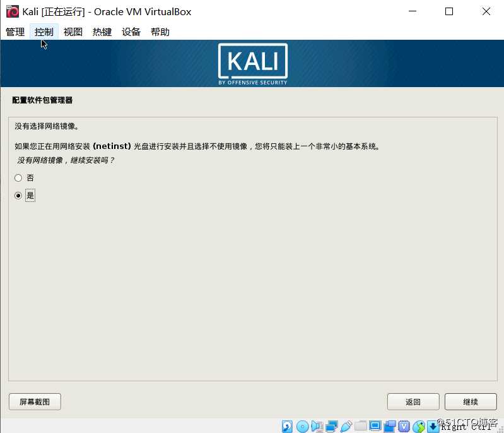This screenshot has width=504, height=433.
Task: Click the 配置软件包管理器 heading
Action: pyautogui.click(x=42, y=100)
